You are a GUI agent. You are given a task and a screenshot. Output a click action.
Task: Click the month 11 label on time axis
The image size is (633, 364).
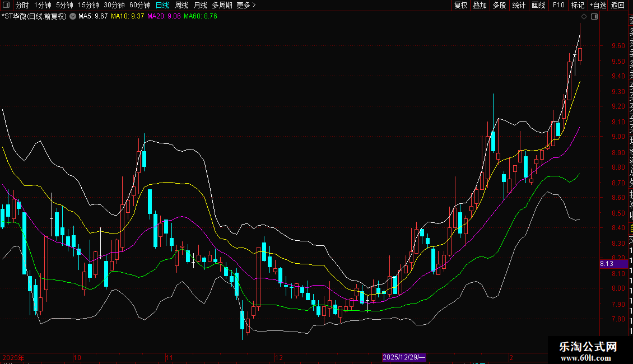(x=169, y=357)
